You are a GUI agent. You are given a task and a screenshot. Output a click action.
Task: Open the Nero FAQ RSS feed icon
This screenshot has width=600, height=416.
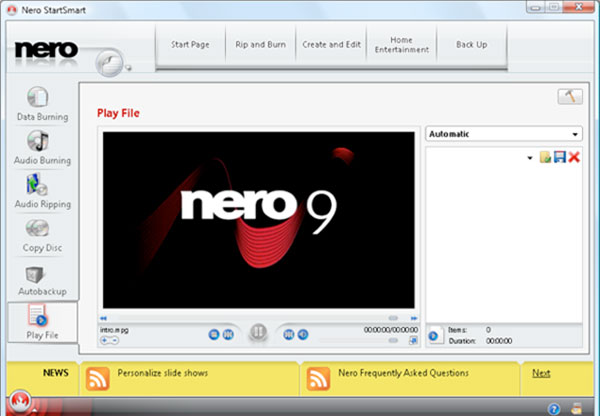click(318, 378)
